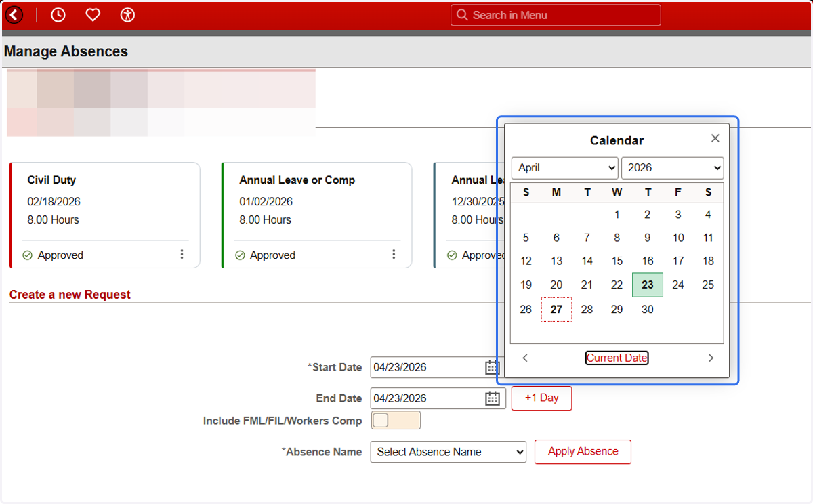Select April 28 in the calendar

(587, 309)
